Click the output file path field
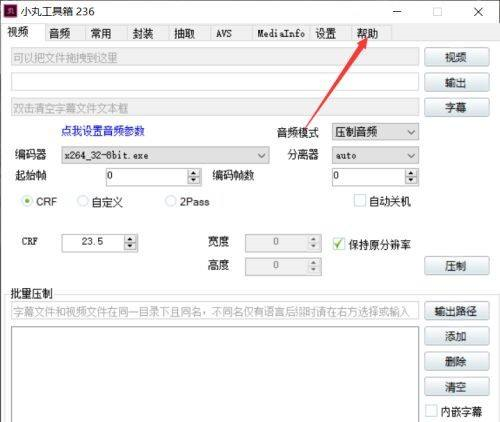 (x=215, y=82)
